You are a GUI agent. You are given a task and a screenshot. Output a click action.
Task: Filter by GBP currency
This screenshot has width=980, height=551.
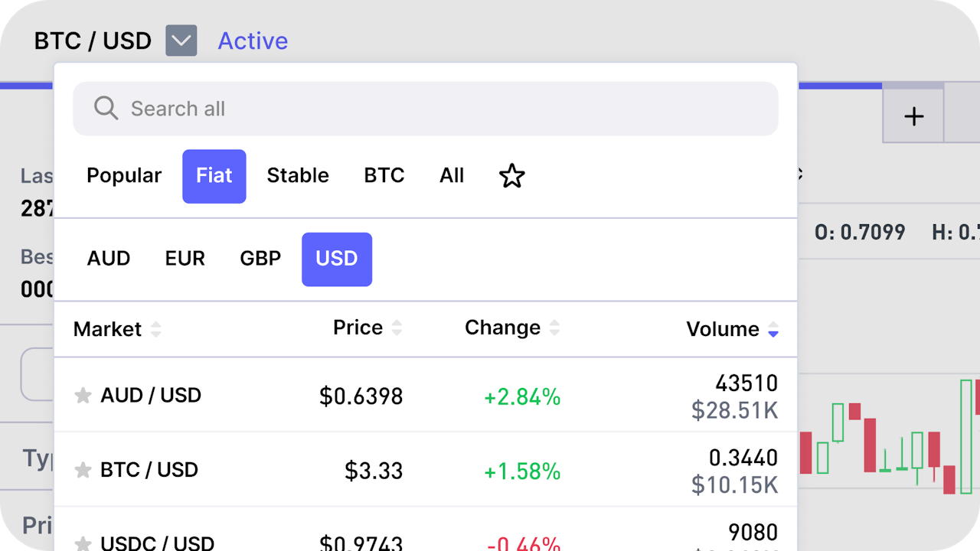(260, 259)
